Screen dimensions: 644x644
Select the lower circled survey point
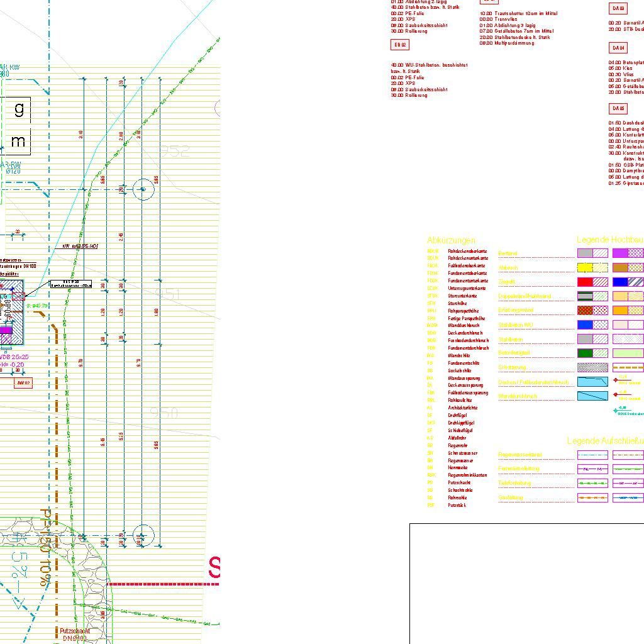coord(143,536)
